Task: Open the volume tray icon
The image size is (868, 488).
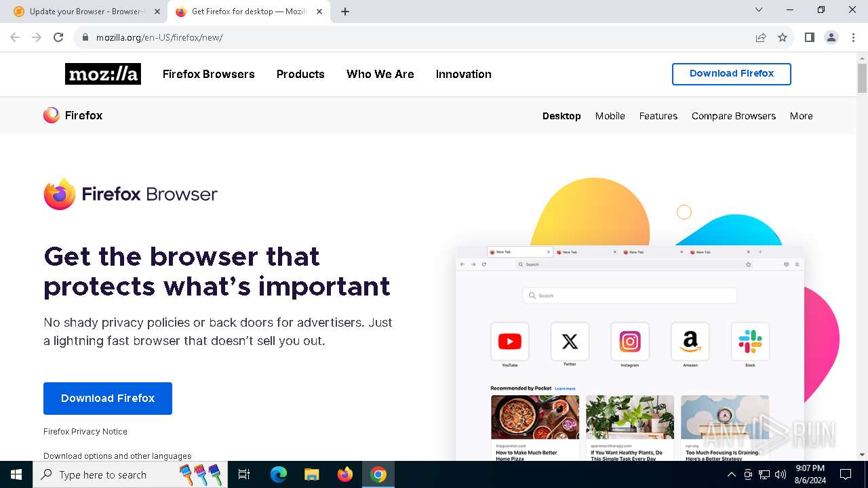Action: 781,474
